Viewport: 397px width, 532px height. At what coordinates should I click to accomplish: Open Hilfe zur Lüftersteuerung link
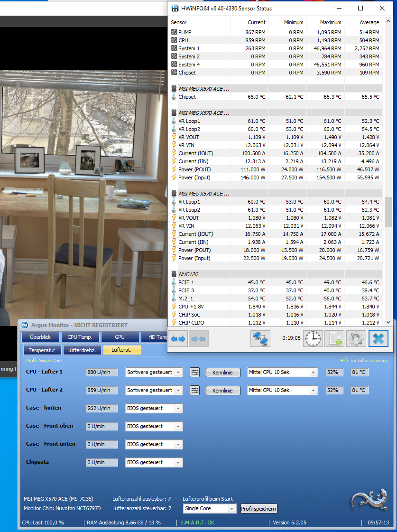[364, 360]
